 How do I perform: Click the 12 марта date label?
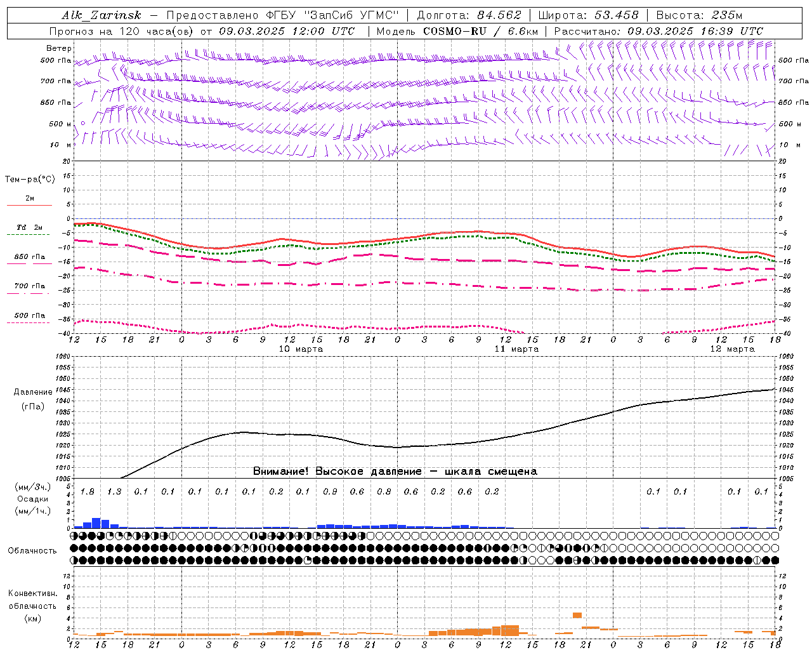coord(732,349)
